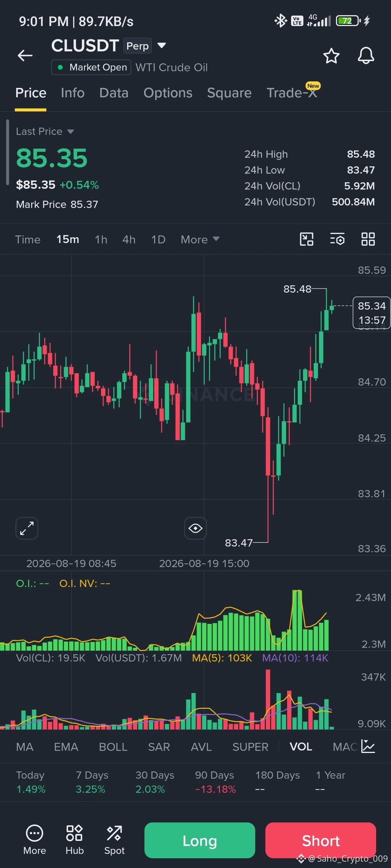Tap the VoLTE status icon
This screenshot has height=868, width=391.
[297, 21]
